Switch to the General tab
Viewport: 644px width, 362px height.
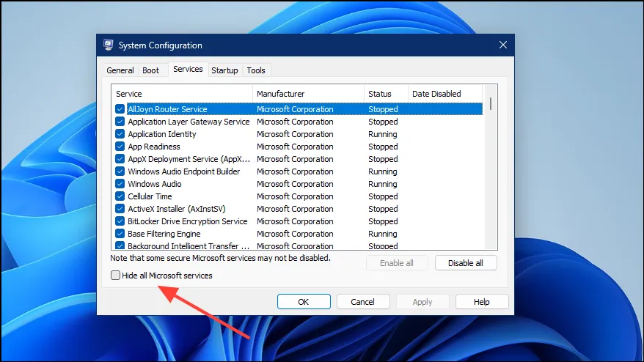pos(120,70)
